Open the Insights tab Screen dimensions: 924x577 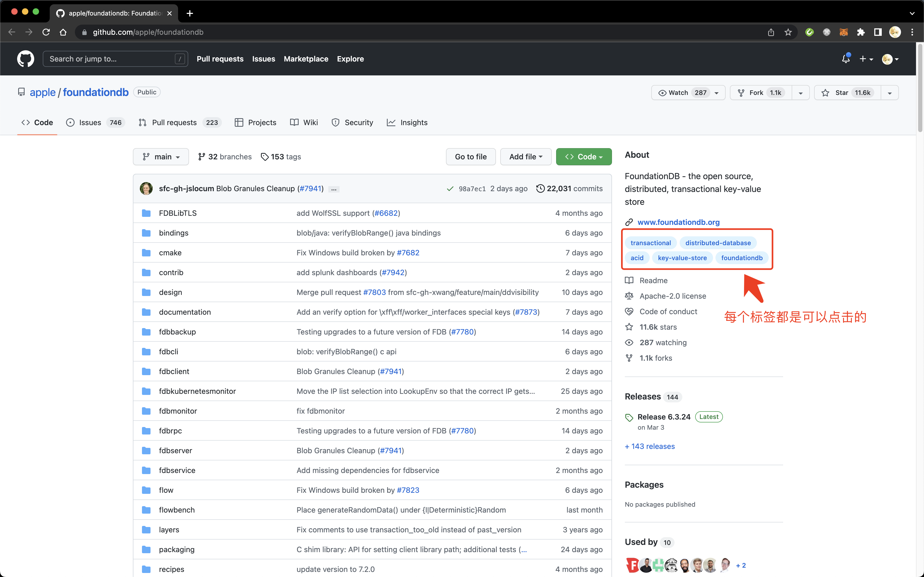click(x=407, y=122)
